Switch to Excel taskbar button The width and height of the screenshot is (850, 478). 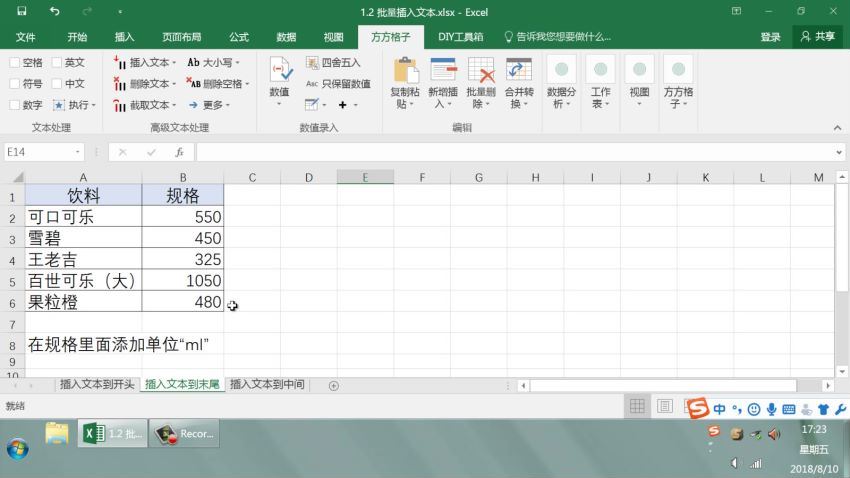[x=112, y=434]
